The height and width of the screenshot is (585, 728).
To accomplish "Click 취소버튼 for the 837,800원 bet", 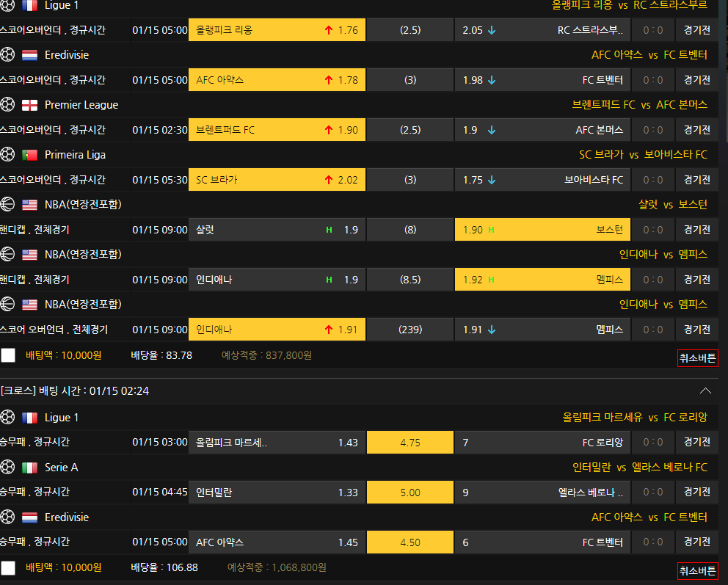I will point(697,358).
